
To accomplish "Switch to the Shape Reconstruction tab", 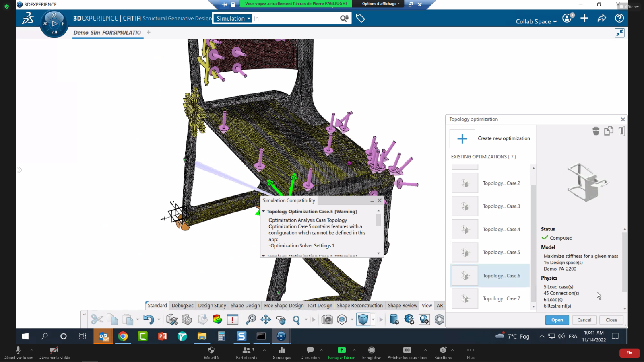I will [x=360, y=306].
